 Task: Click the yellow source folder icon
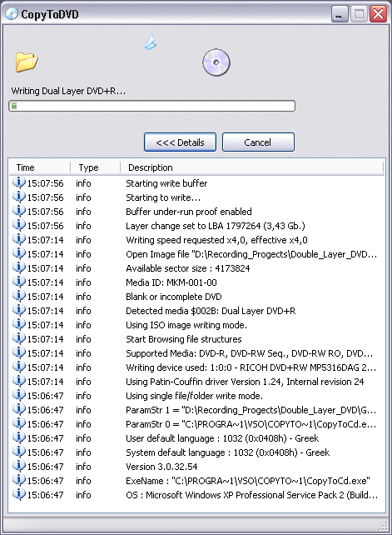click(x=27, y=62)
